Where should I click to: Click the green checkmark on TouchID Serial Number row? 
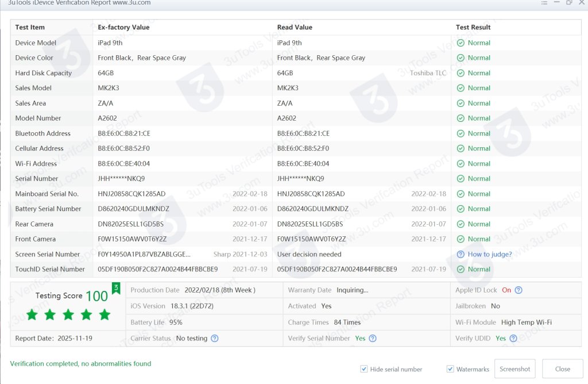(x=460, y=269)
